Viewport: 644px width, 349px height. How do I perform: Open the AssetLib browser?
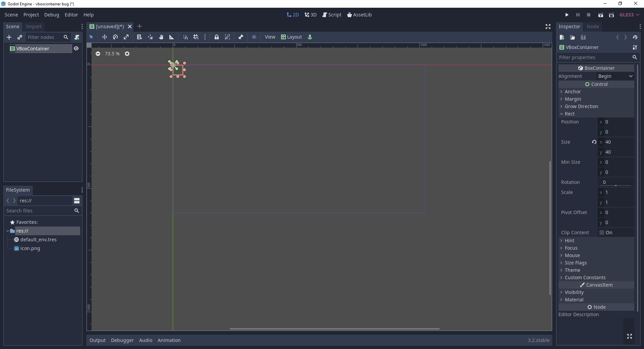pos(360,15)
